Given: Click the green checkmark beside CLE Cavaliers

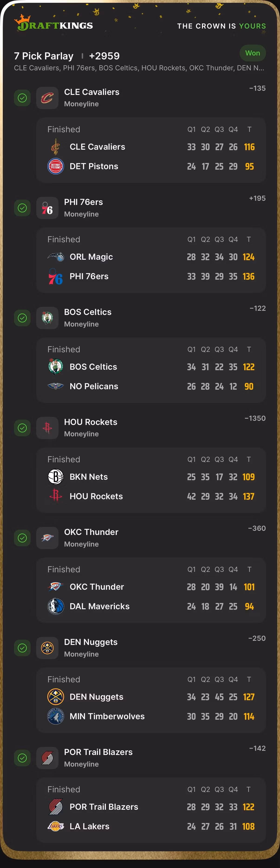Looking at the screenshot, I should pos(22,98).
